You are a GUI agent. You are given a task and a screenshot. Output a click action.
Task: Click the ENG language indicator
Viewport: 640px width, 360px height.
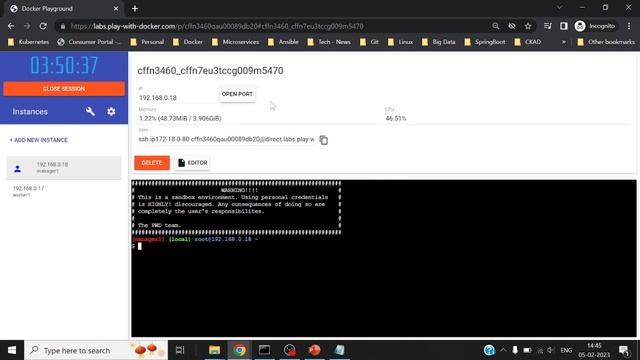coord(566,350)
